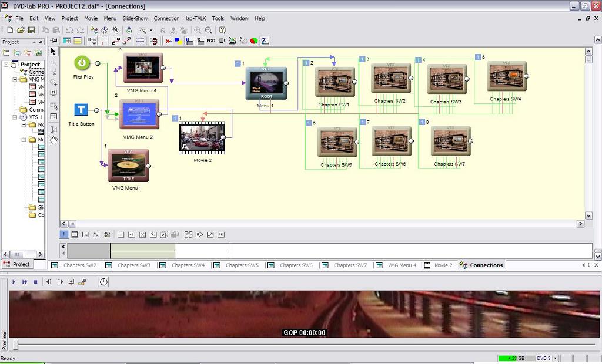The height and width of the screenshot is (364, 602).
Task: Play the preview with the play button
Action: [x=14, y=282]
